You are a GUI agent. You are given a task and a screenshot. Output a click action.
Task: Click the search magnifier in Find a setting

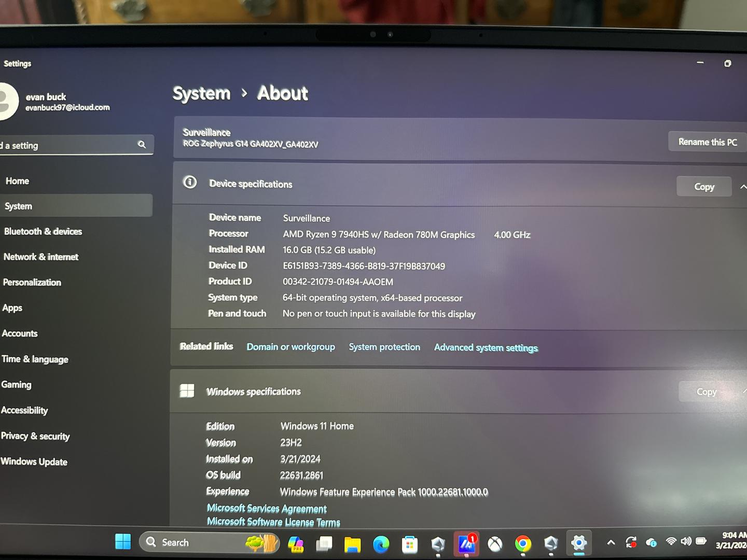click(142, 145)
